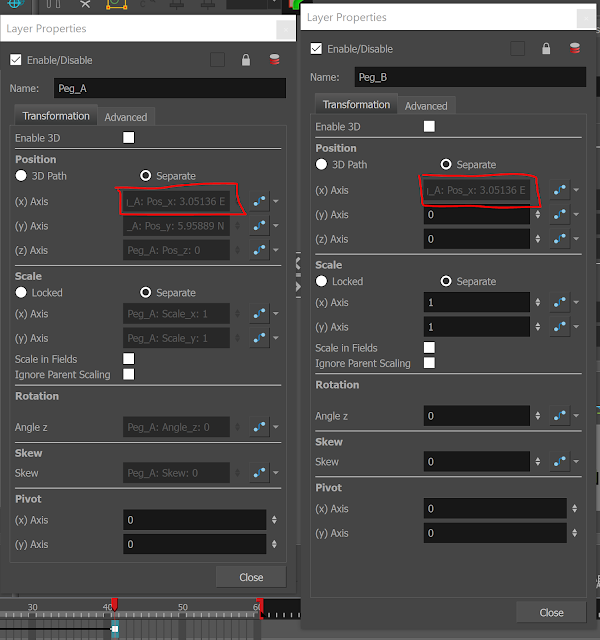The image size is (600, 640).
Task: Enable Ignore Parent Scaling for Peg_B
Action: click(x=429, y=363)
